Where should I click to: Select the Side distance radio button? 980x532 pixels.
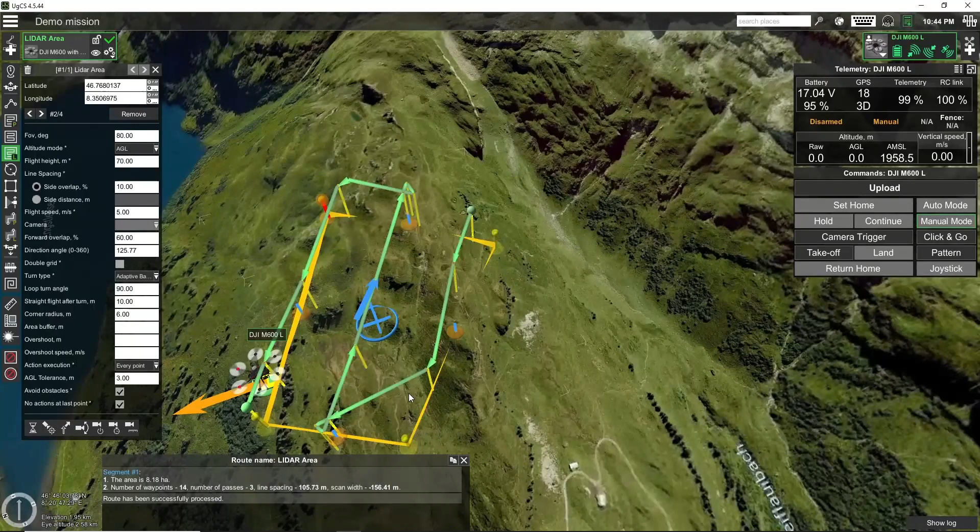[x=37, y=200]
